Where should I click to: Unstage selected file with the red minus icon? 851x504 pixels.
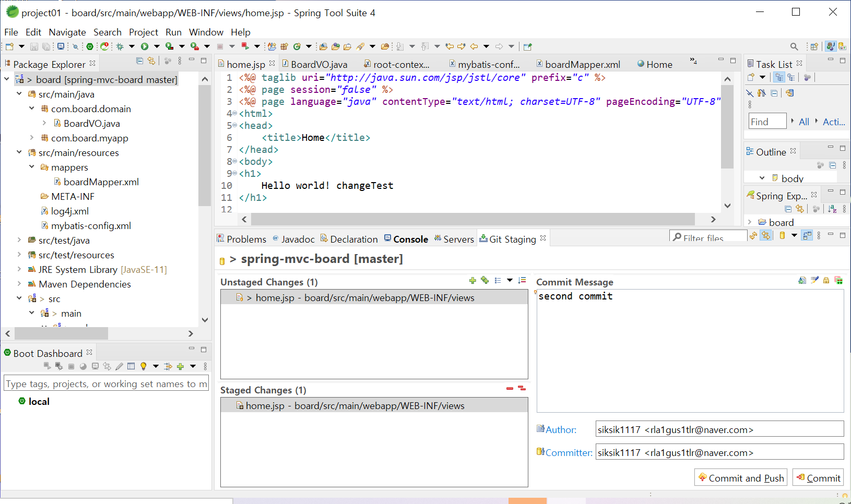click(510, 389)
